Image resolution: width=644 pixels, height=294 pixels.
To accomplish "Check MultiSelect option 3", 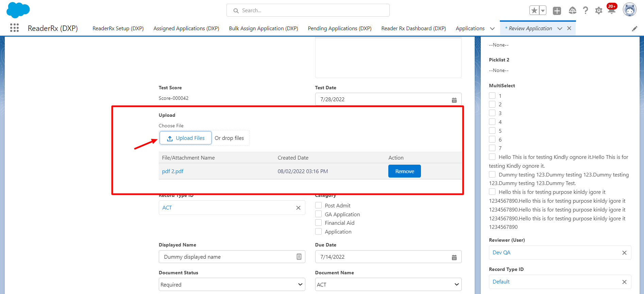I will tap(492, 113).
